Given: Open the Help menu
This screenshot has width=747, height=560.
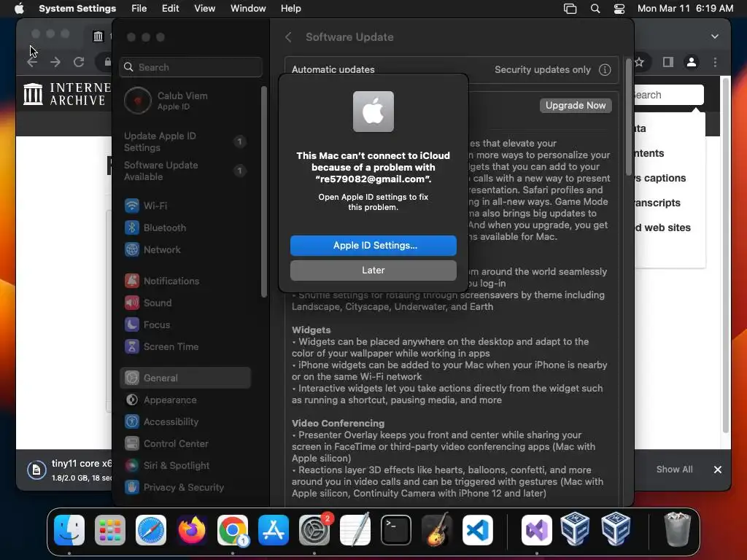Looking at the screenshot, I should coord(290,8).
